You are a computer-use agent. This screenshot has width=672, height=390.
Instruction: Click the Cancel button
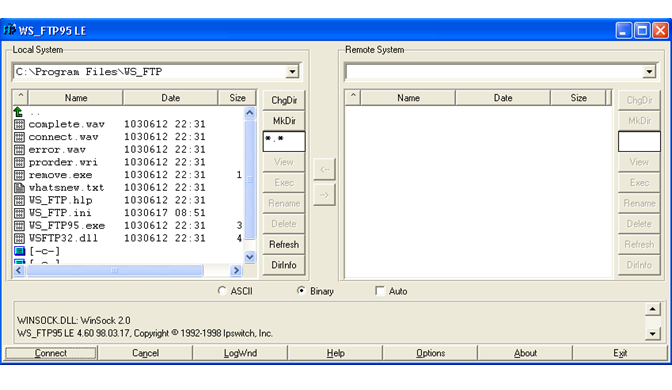(x=145, y=353)
